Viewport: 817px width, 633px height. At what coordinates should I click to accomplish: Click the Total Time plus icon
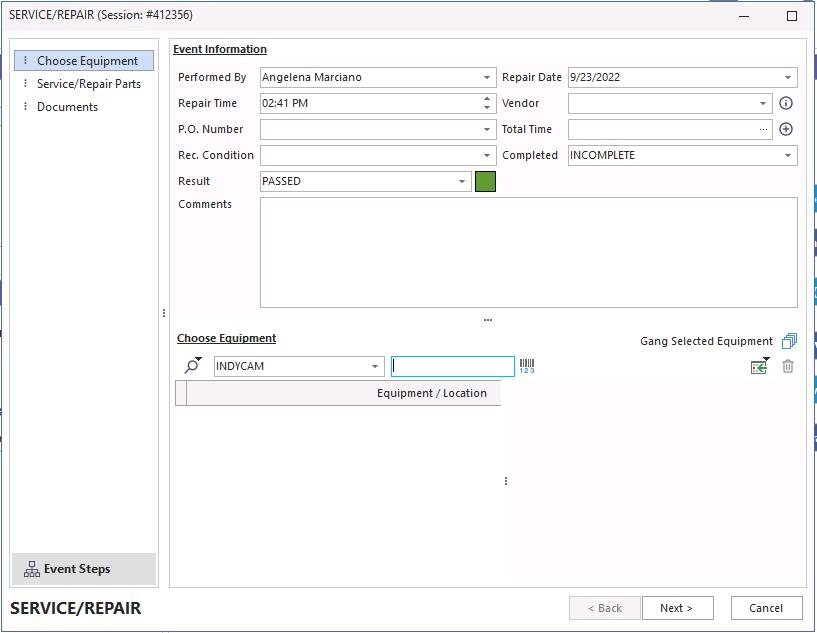point(786,129)
